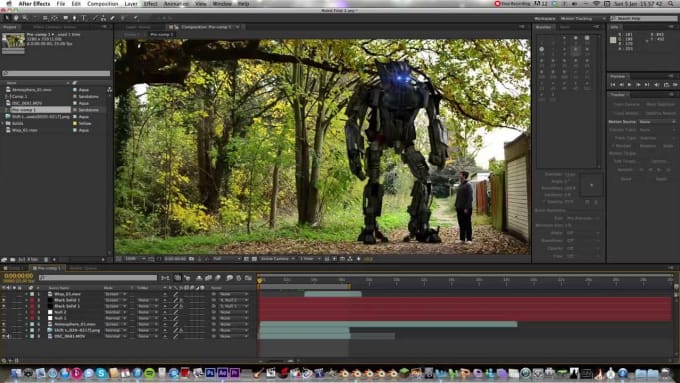Show the Wisp_01.mov layer
This screenshot has height=383, width=680.
(x=4, y=294)
